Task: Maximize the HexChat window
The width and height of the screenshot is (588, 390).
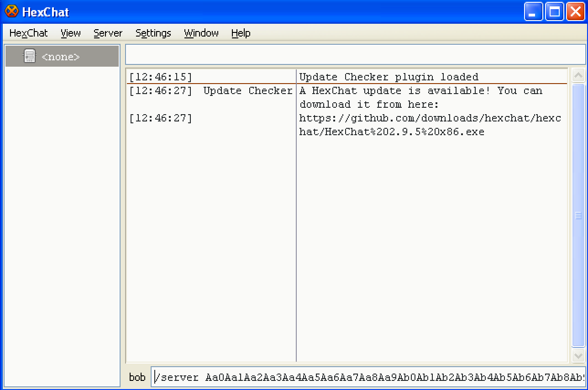Action: 554,11
